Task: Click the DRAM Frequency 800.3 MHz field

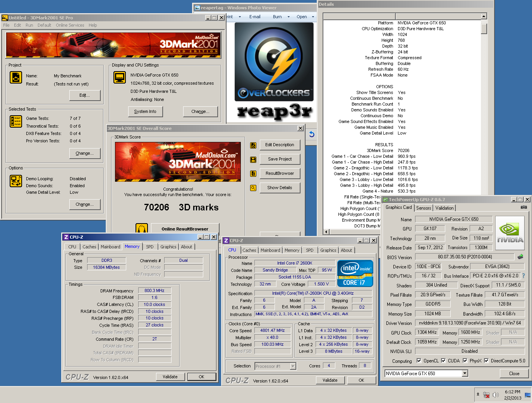Action: 154,291
